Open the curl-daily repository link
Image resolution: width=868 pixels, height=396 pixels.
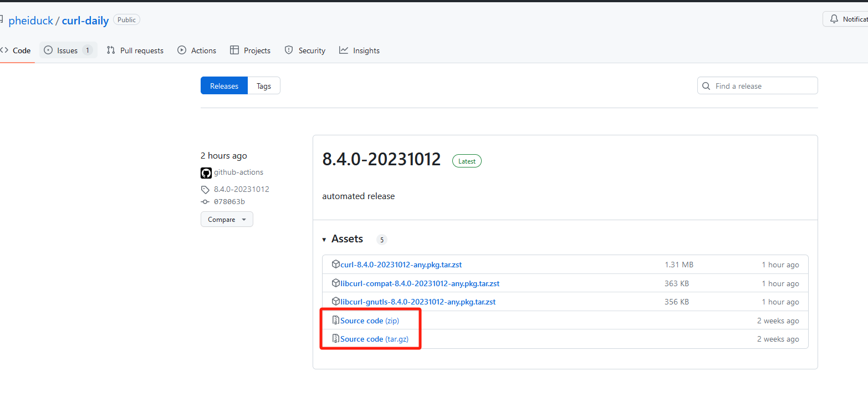point(85,21)
